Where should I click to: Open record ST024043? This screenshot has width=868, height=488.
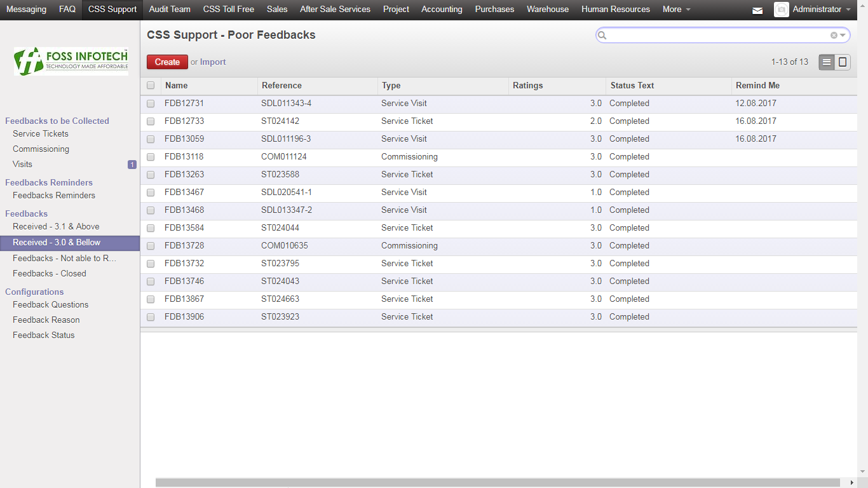pos(280,281)
